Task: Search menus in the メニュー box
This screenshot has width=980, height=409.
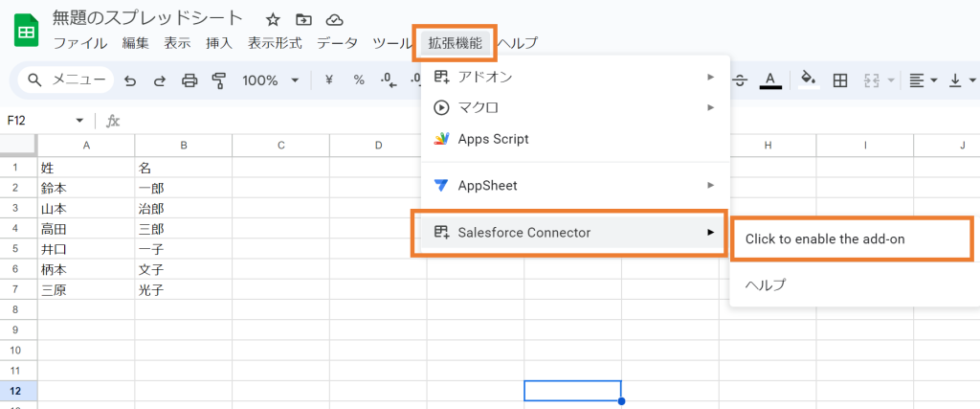Action: click(x=66, y=80)
